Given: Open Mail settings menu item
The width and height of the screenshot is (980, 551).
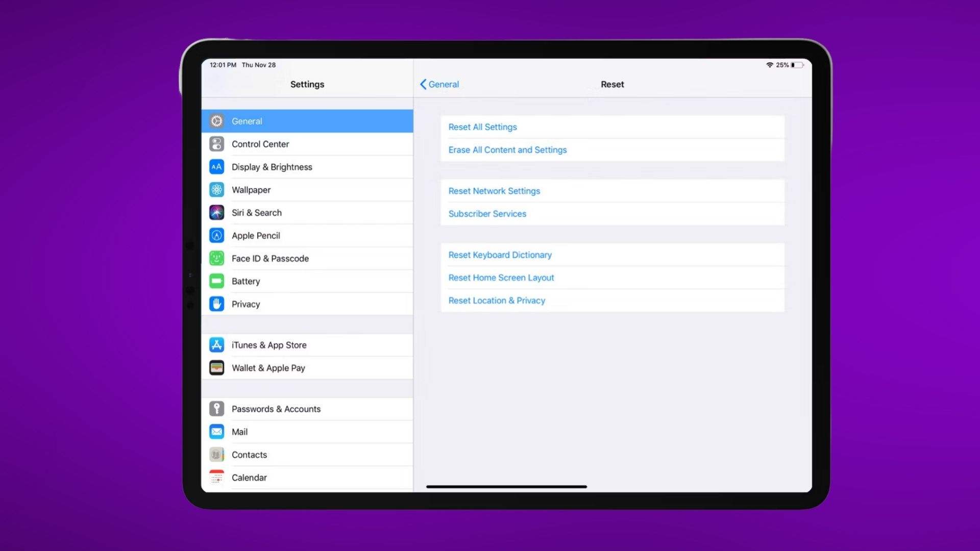Looking at the screenshot, I should [x=307, y=431].
